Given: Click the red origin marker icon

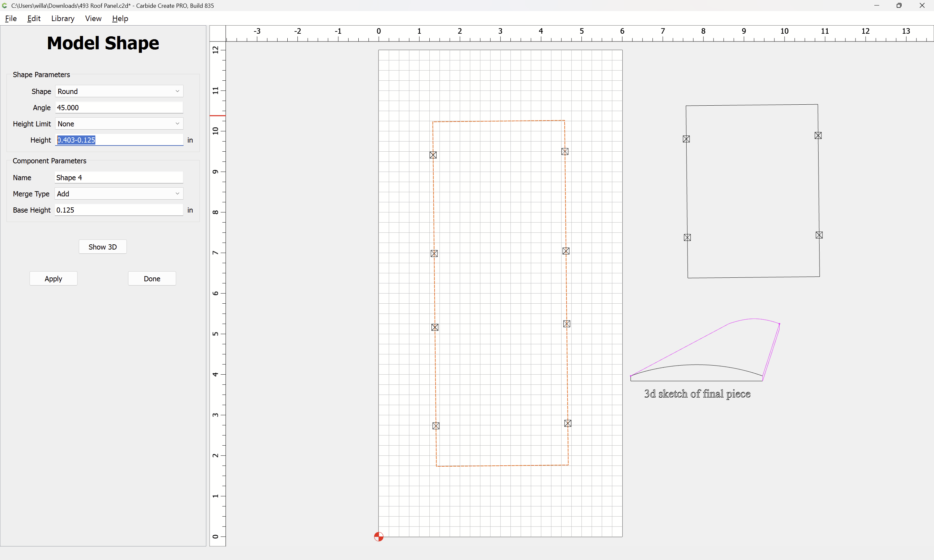Looking at the screenshot, I should tap(378, 536).
